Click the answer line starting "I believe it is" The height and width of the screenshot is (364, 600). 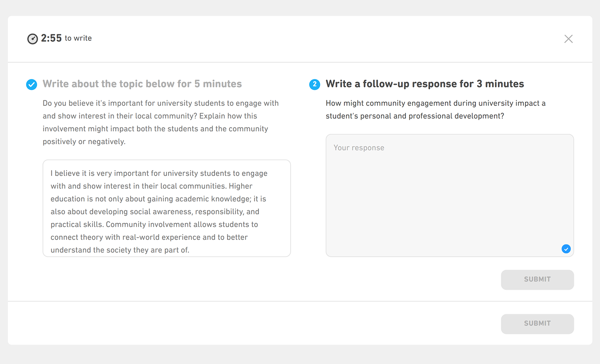(x=159, y=173)
